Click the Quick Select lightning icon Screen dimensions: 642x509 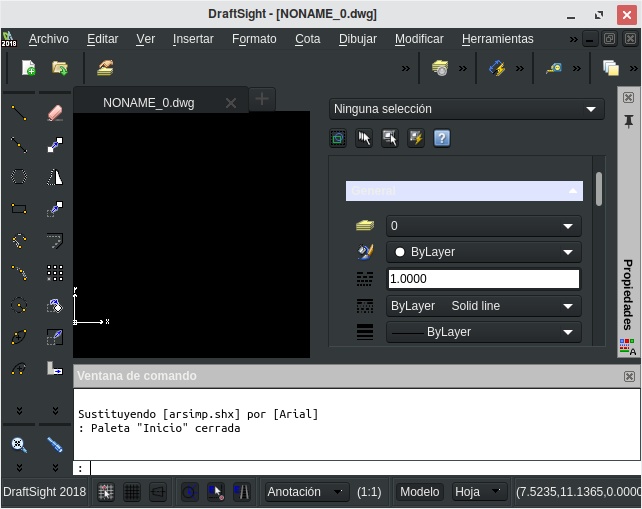416,138
